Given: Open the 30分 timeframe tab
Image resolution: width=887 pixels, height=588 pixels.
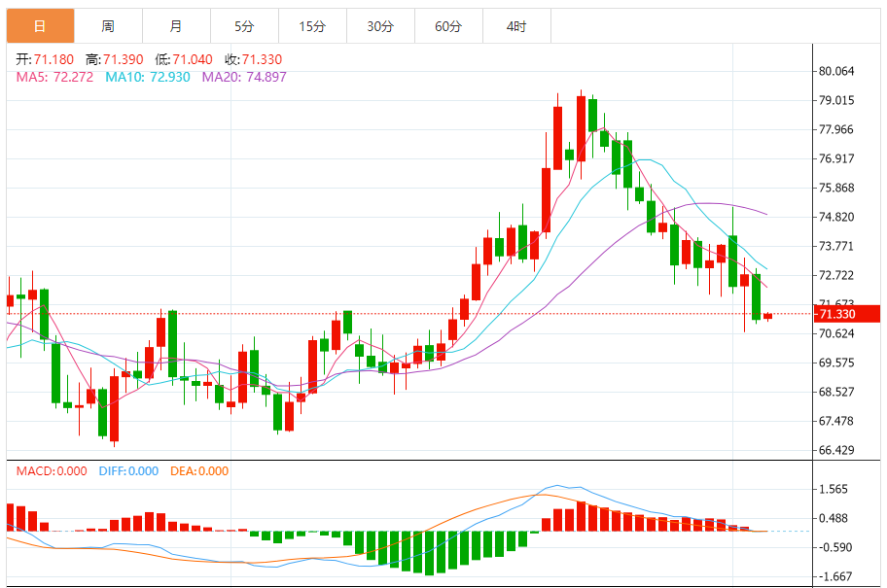Looking at the screenshot, I should click(x=380, y=26).
